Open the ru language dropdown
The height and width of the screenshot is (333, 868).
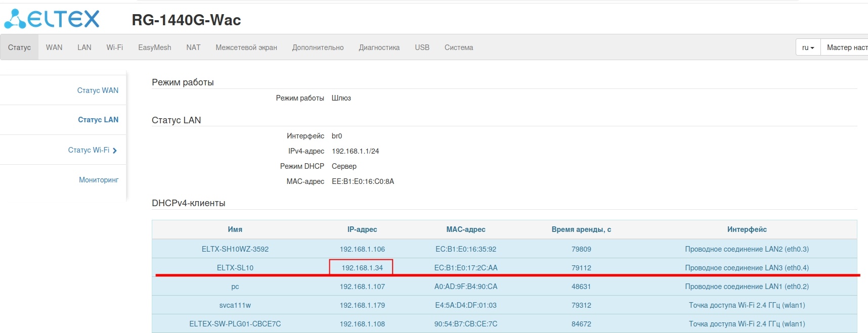tap(808, 47)
